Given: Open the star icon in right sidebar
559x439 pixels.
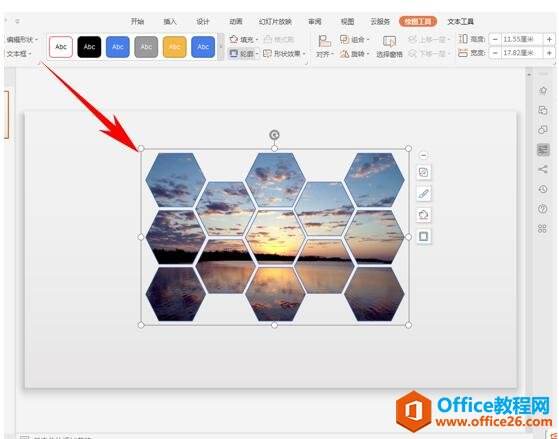Looking at the screenshot, I should (543, 91).
